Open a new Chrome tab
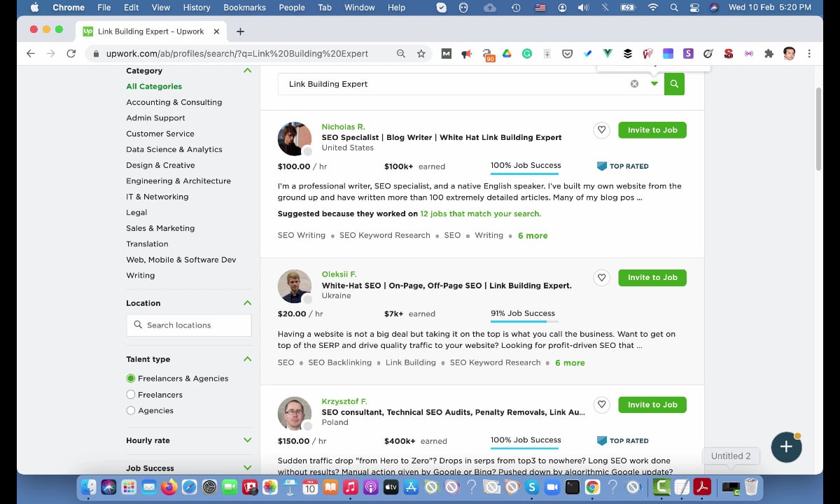This screenshot has height=504, width=840. click(x=240, y=31)
